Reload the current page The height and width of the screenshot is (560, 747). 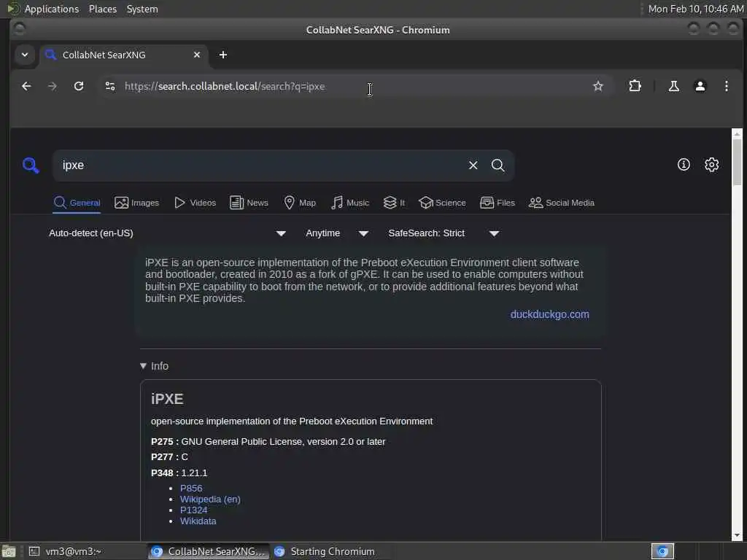pos(79,86)
